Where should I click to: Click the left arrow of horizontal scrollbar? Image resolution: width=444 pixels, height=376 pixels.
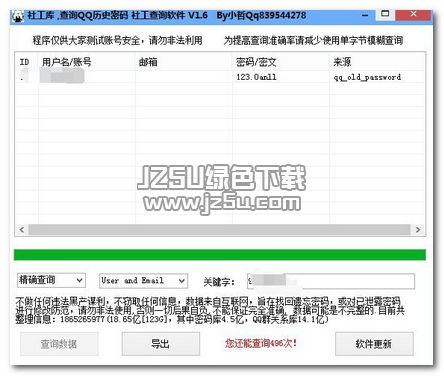[22, 230]
